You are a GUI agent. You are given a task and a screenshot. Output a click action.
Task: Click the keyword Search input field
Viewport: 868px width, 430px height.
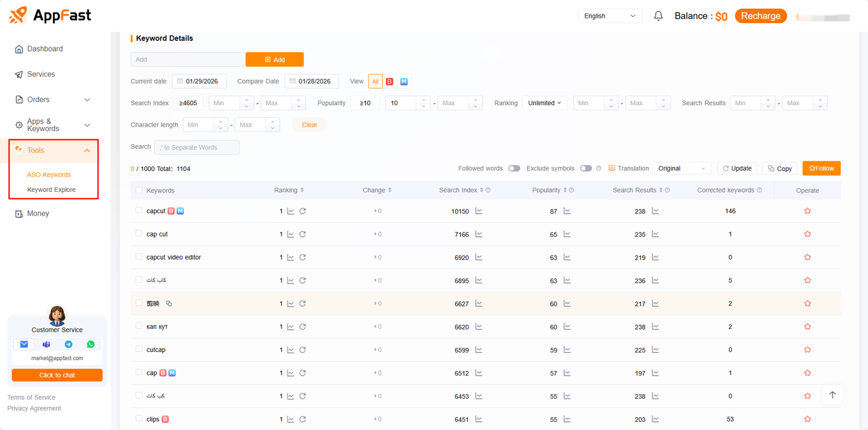(197, 147)
